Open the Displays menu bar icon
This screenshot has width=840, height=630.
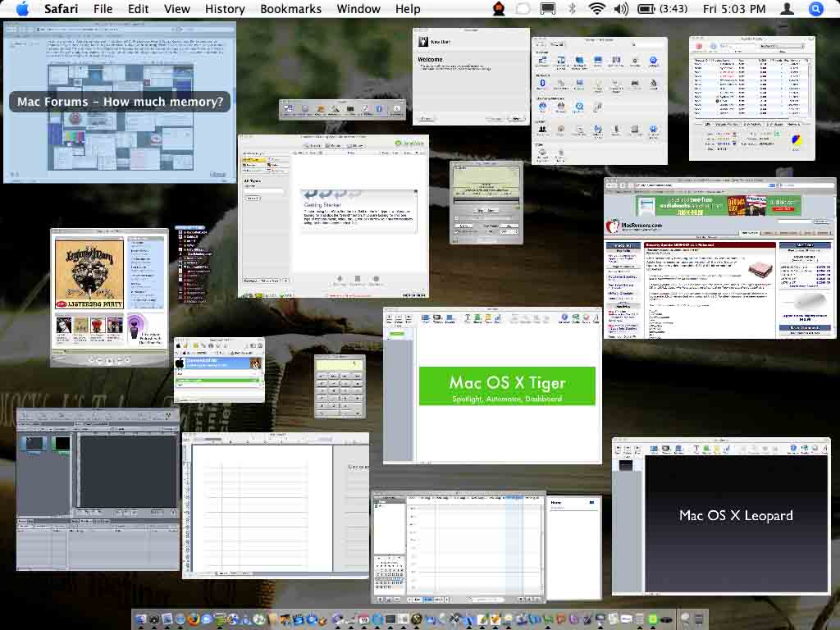(x=547, y=8)
